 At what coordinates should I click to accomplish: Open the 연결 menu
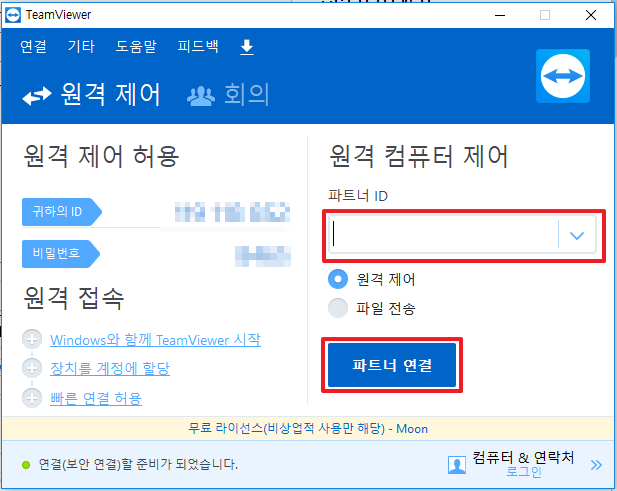(33, 46)
